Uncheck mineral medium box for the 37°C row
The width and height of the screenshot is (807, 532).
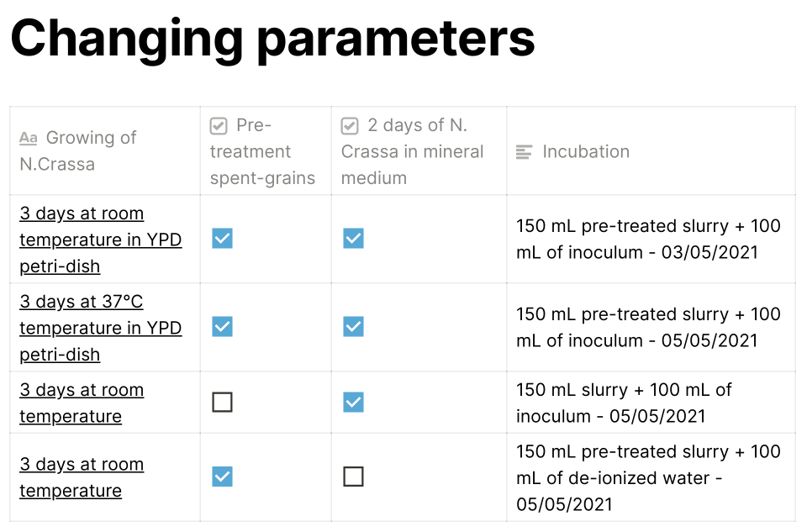[353, 327]
